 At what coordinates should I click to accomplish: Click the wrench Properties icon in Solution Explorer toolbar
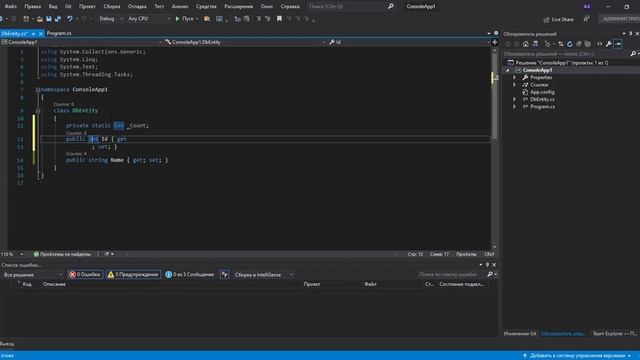(x=609, y=44)
